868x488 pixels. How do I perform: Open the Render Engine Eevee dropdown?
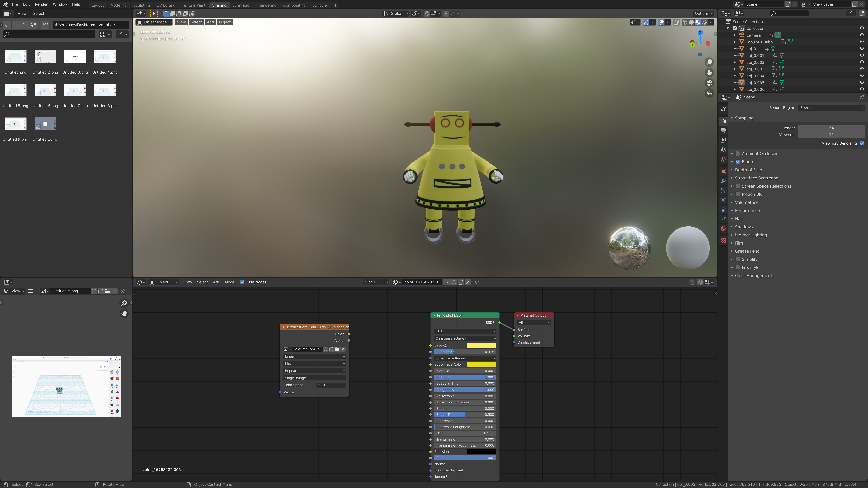click(x=831, y=108)
